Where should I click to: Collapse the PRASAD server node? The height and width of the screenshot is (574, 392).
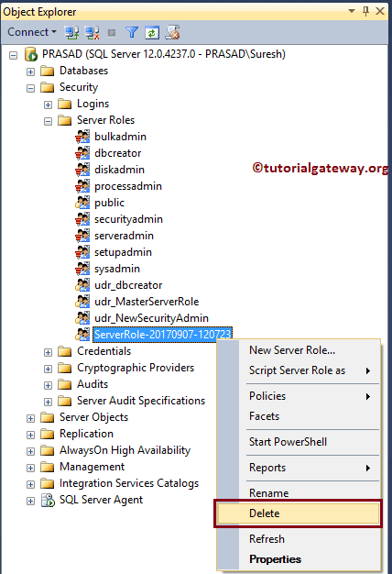(x=13, y=56)
